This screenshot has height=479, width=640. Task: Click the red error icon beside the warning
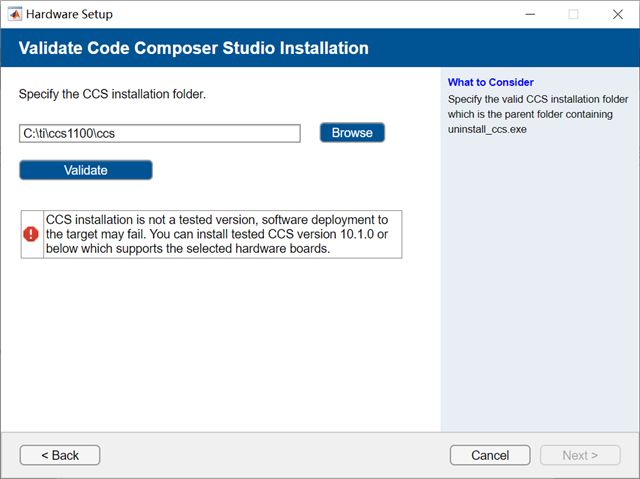coord(31,234)
